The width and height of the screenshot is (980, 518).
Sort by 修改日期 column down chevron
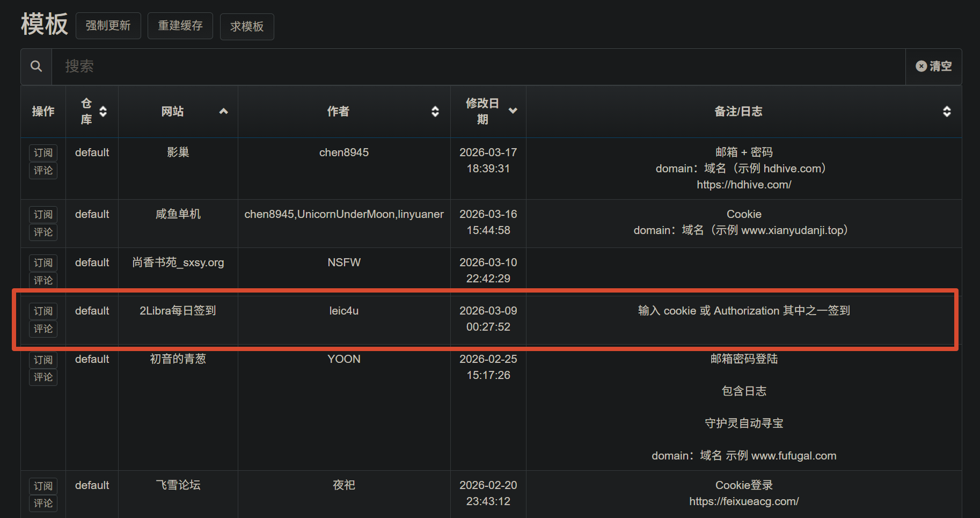pyautogui.click(x=513, y=111)
